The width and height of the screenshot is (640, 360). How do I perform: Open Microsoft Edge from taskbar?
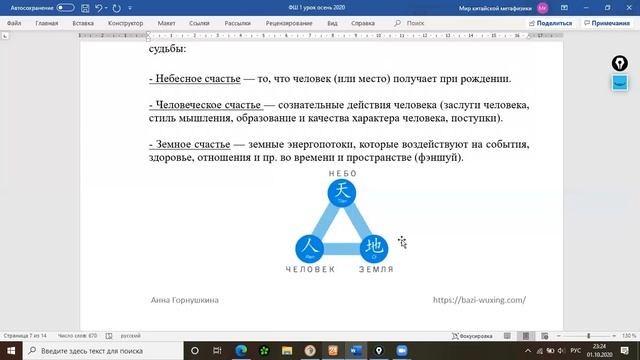(x=241, y=351)
